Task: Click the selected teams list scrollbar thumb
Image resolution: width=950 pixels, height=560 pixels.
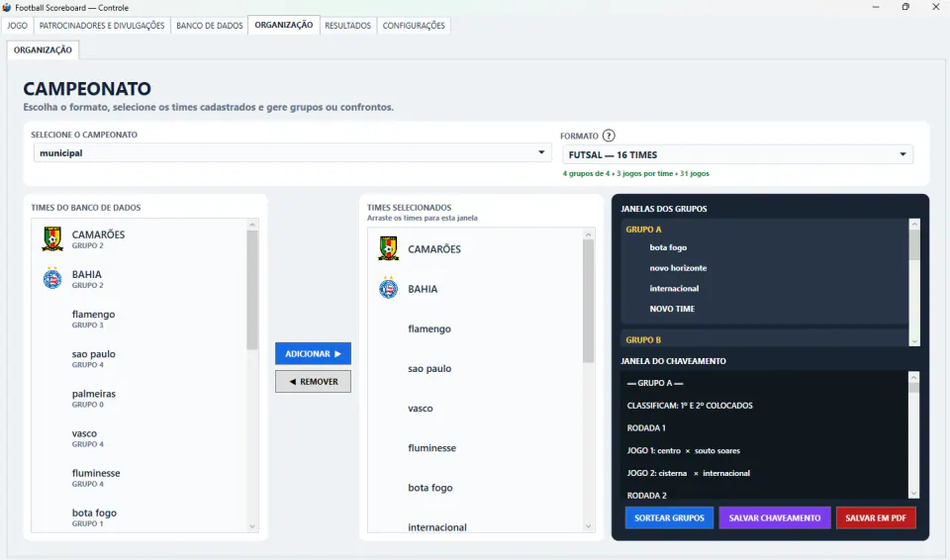Action: pos(588,301)
